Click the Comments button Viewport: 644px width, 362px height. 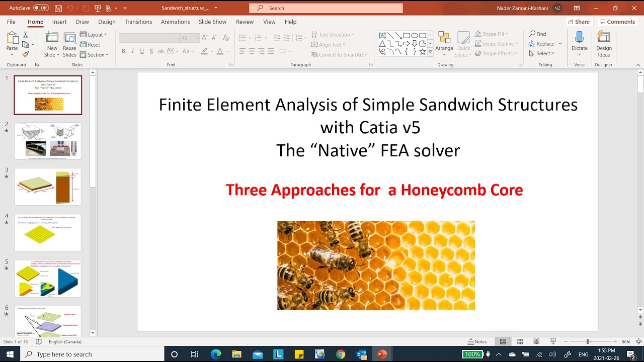pyautogui.click(x=617, y=22)
